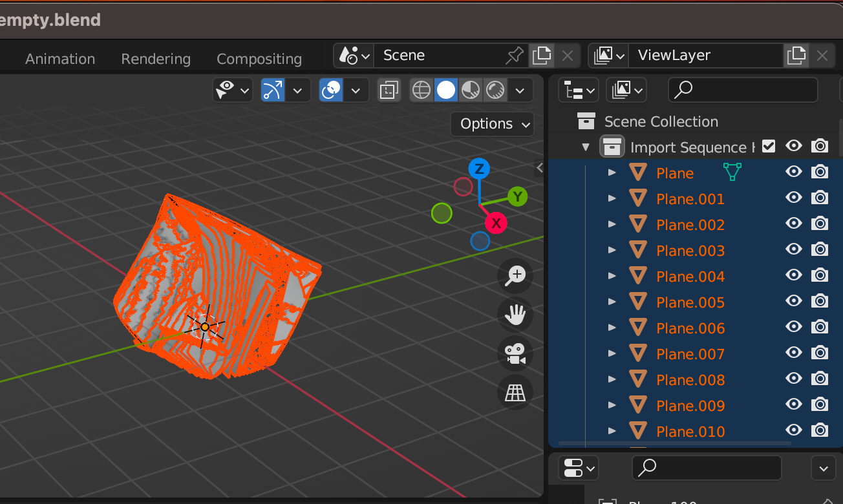The width and height of the screenshot is (843, 504).
Task: Switch to the Rendering workspace tab
Action: pyautogui.click(x=156, y=59)
